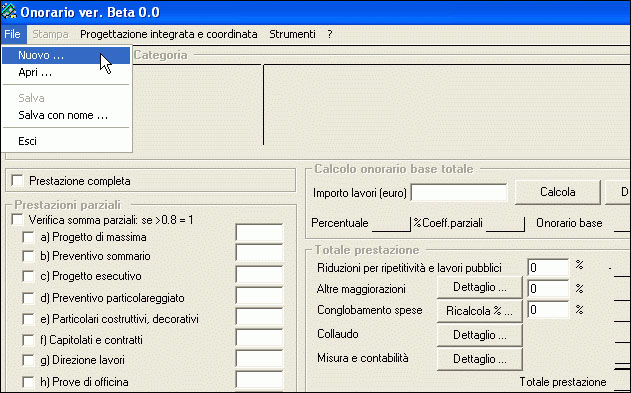Screen dimensions: 631x393
Task: Click the Conglobamento spese percentage field
Action: pyautogui.click(x=548, y=309)
